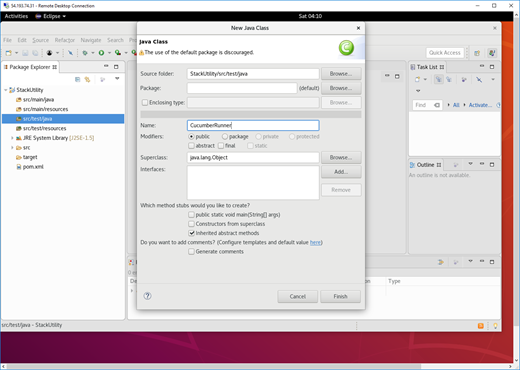Click the Save icon in Eclipse toolbar

[x=25, y=53]
